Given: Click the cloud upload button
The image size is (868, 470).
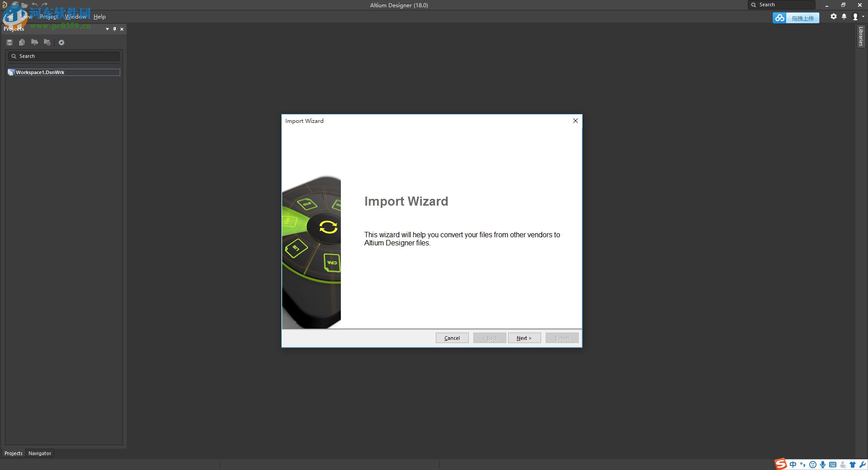Looking at the screenshot, I should [x=796, y=18].
